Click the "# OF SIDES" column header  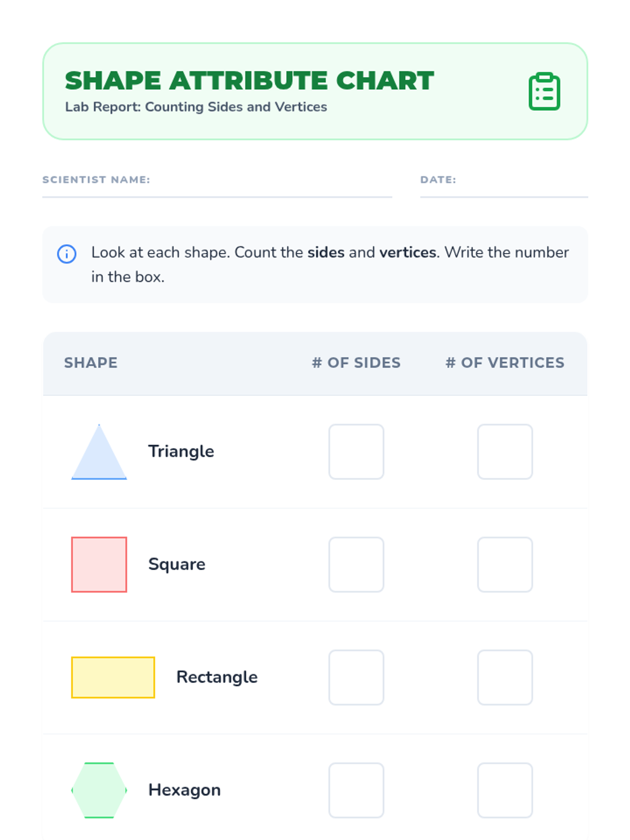click(x=356, y=363)
